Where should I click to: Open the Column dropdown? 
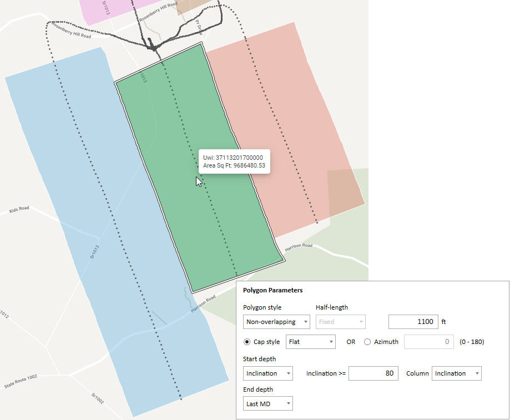(456, 373)
